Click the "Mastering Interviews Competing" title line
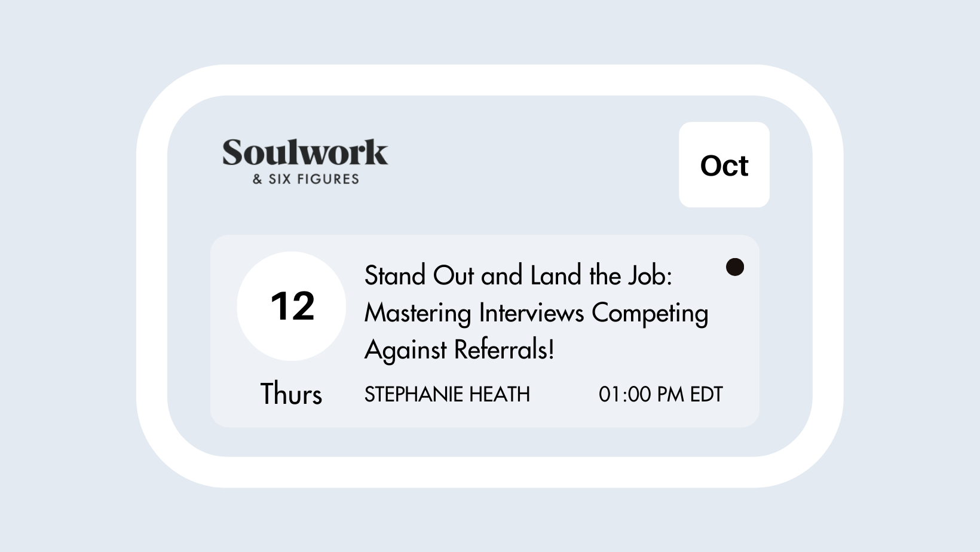 pos(536,313)
